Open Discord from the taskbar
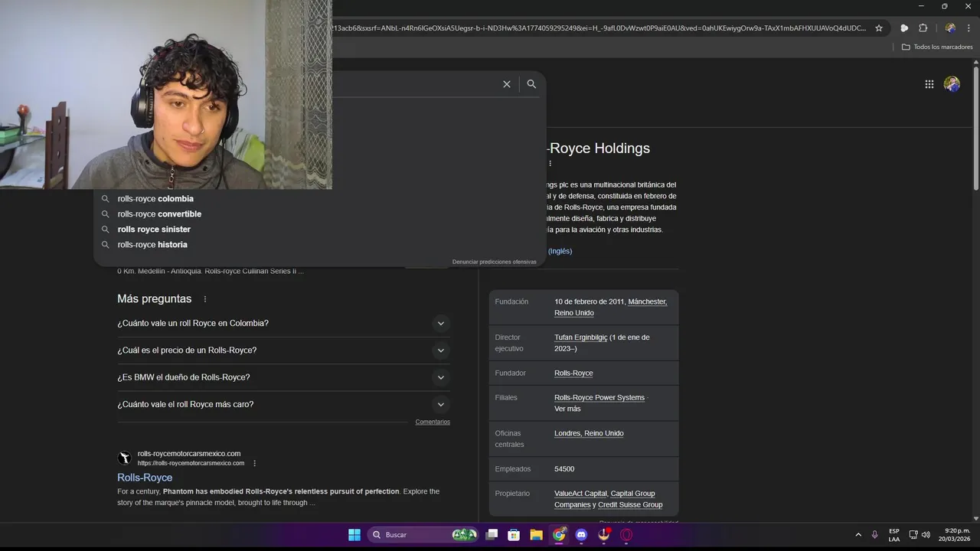Screen dimensions: 980x551 [x=581, y=535]
